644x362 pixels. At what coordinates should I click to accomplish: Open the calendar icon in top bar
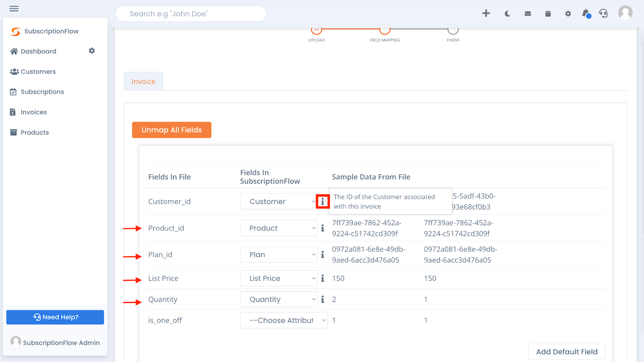[548, 14]
